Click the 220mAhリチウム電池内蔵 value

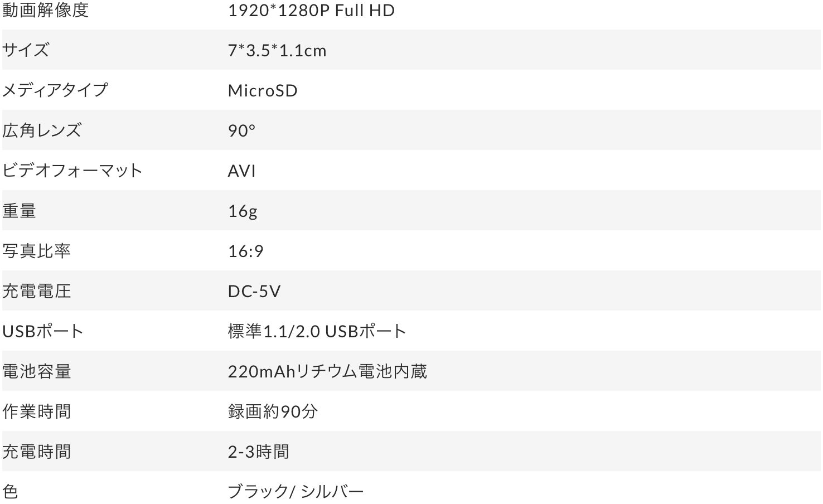(x=327, y=372)
